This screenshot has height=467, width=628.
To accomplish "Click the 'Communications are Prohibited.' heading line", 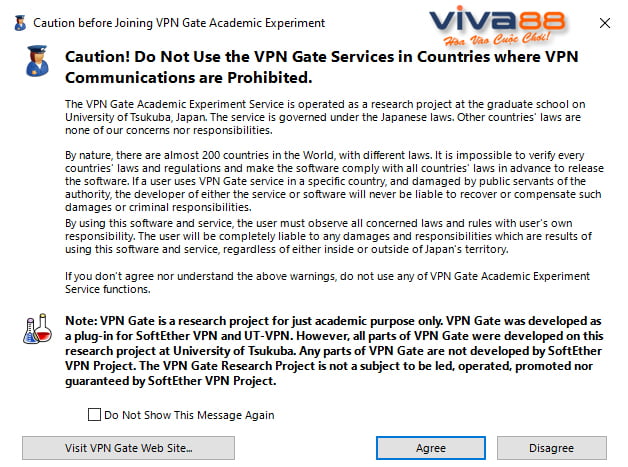I will coord(189,77).
